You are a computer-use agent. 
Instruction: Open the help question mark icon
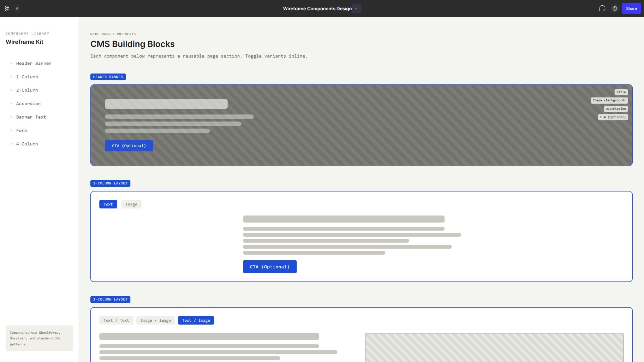[615, 8]
